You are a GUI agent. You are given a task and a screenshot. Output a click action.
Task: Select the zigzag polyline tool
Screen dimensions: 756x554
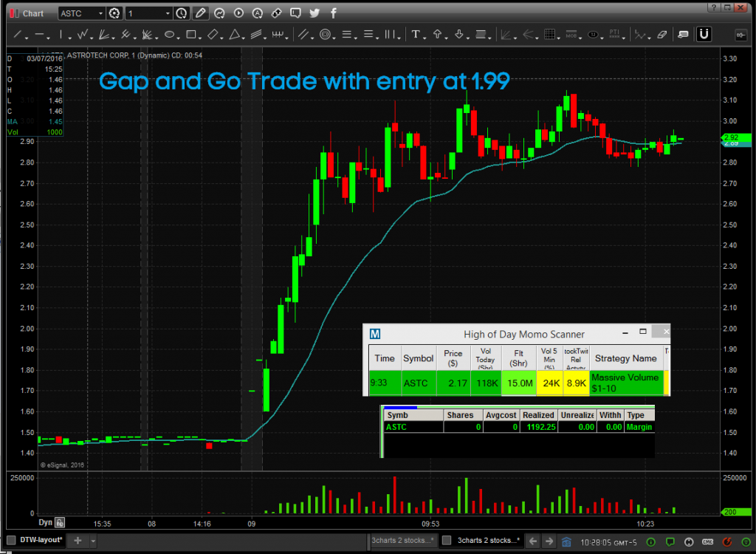coord(83,34)
